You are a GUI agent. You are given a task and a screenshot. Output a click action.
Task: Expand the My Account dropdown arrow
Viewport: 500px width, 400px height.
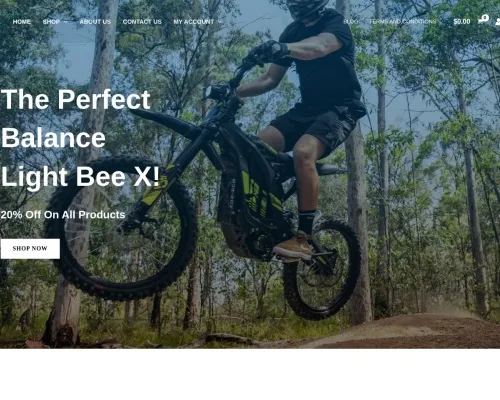pos(220,22)
